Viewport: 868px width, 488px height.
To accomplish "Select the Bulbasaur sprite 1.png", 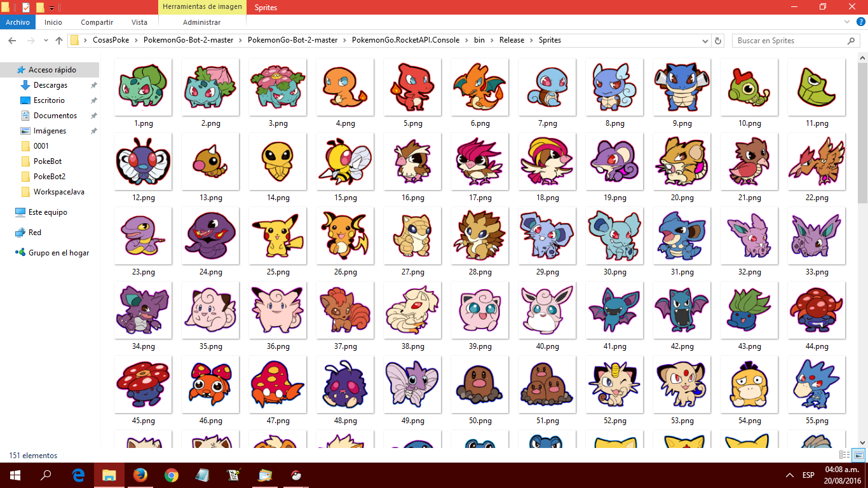I will click(x=143, y=87).
